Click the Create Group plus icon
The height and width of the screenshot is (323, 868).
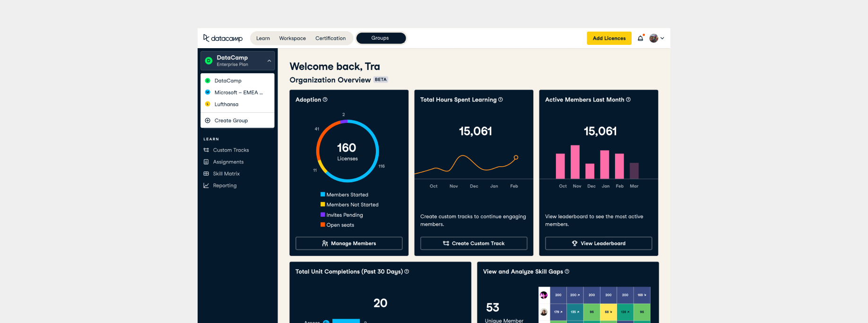coord(208,120)
